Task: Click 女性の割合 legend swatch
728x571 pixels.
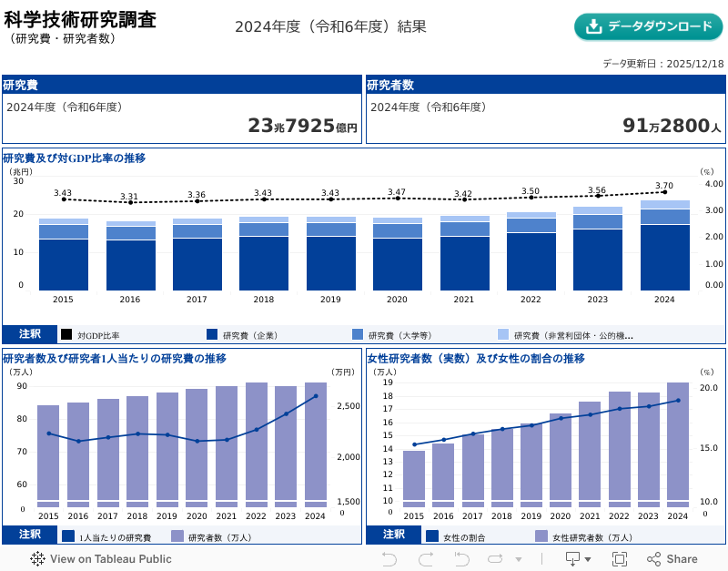Action: pos(432,537)
